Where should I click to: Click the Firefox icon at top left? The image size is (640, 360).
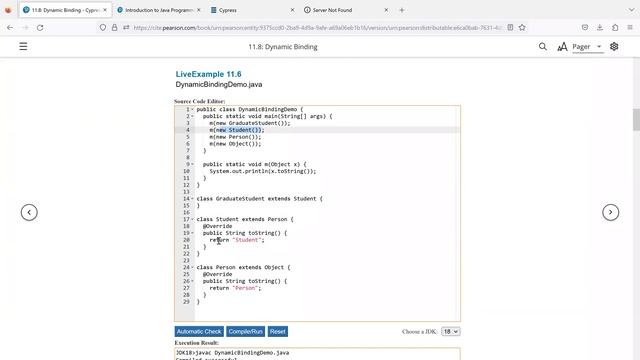[x=8, y=10]
